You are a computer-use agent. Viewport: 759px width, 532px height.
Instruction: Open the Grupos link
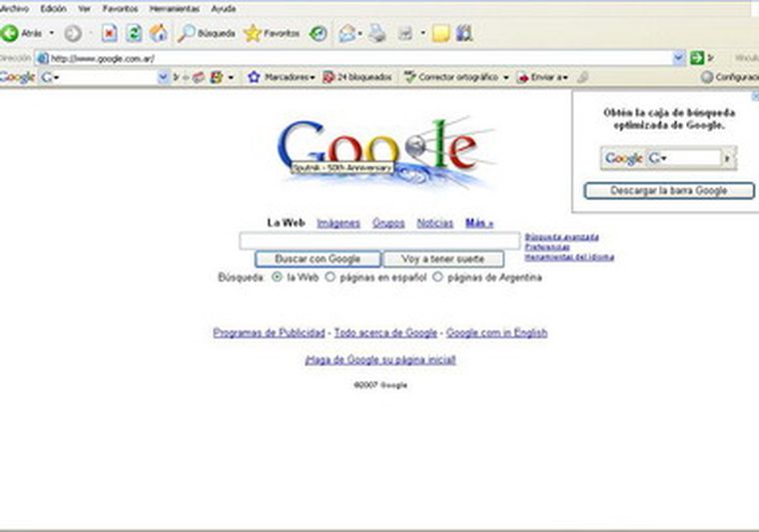[388, 223]
